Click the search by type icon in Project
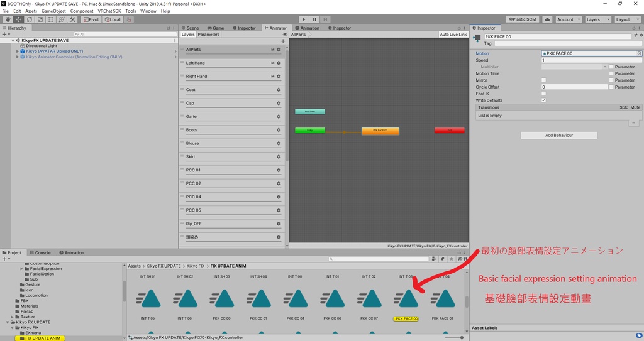The image size is (644, 341). click(x=434, y=259)
